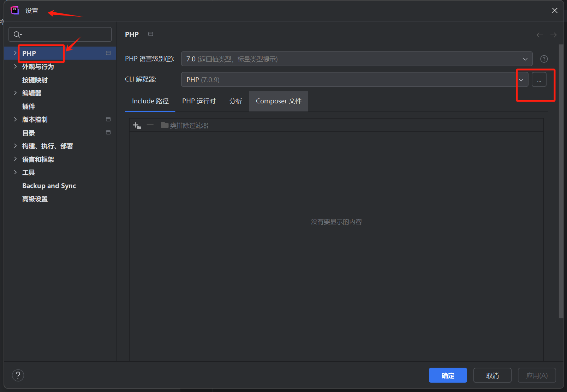
Task: Select 工具 in the settings tree
Action: pyautogui.click(x=28, y=172)
